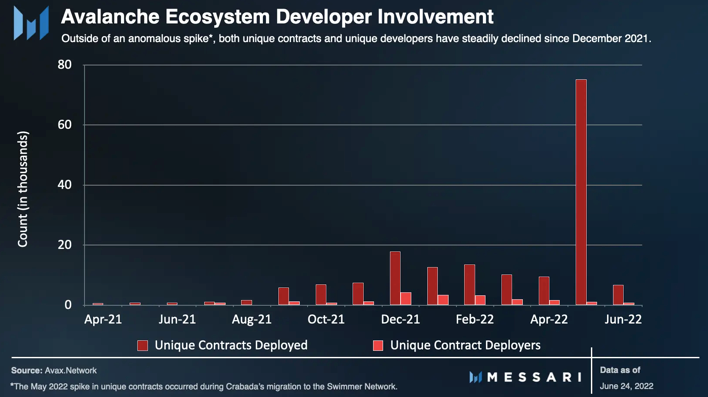Screen dimensions: 708x397
Task: Click the tall May-22 contracts deployed bar
Action: 581,192
